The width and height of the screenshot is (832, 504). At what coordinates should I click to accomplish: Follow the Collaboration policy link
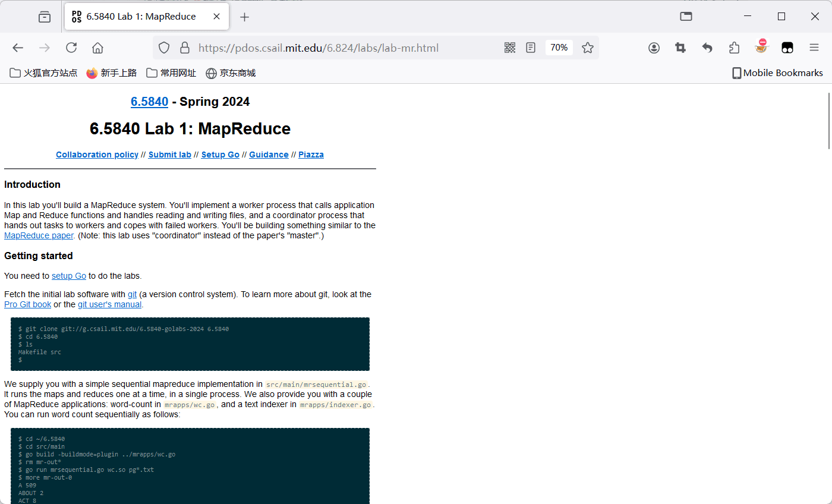97,155
